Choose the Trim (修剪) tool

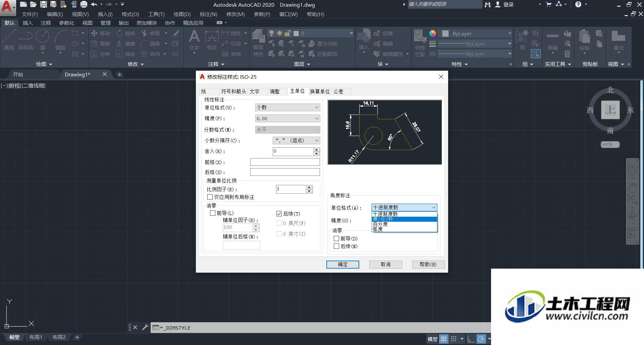tap(151, 33)
